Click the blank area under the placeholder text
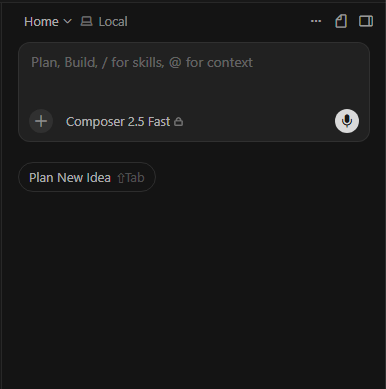 pos(194,88)
